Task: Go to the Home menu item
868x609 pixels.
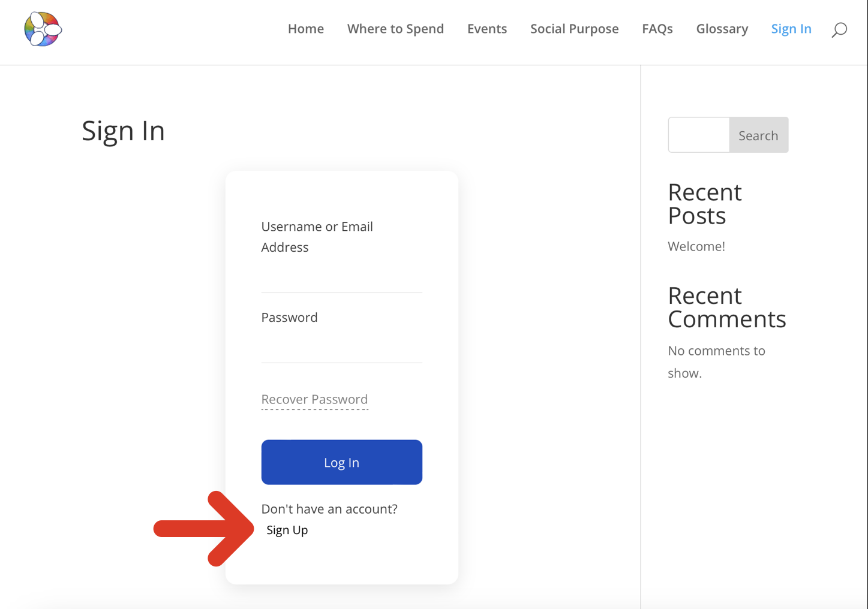Action: pos(306,29)
